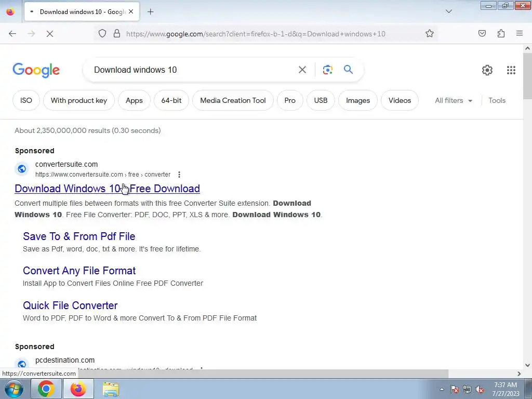Show hidden system tray icons

coord(442,389)
